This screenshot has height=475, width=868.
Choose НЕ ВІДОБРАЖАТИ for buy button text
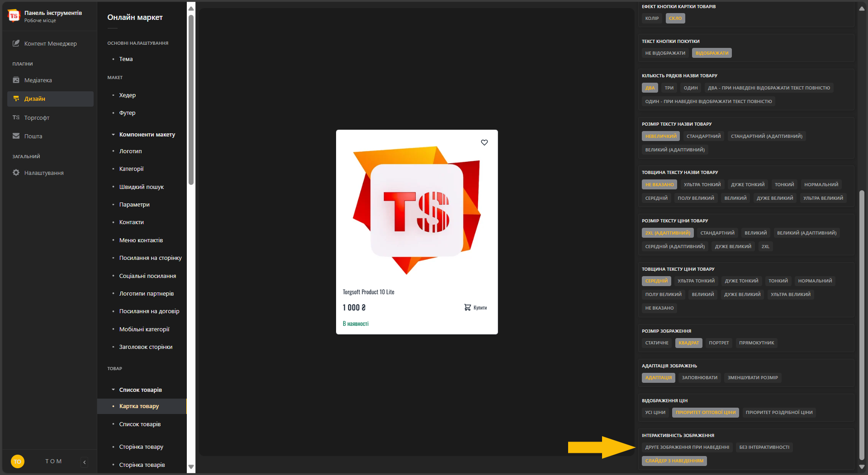click(665, 53)
